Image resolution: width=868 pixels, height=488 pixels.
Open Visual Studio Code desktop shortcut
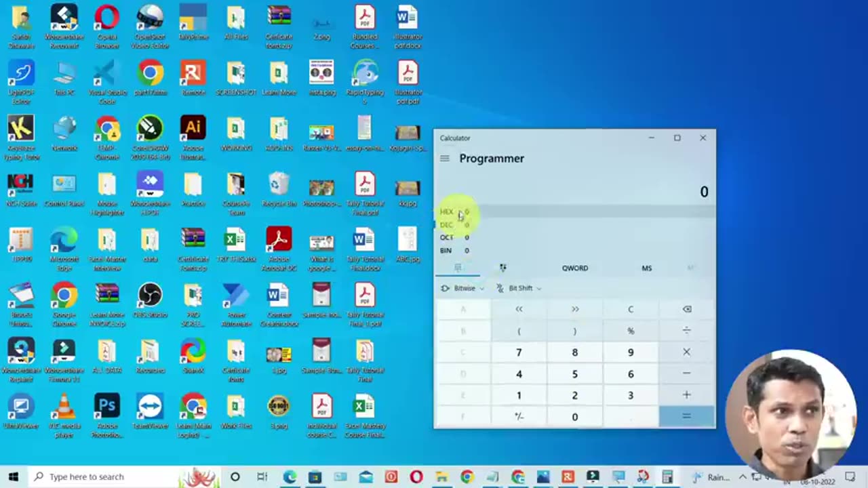[x=107, y=83]
